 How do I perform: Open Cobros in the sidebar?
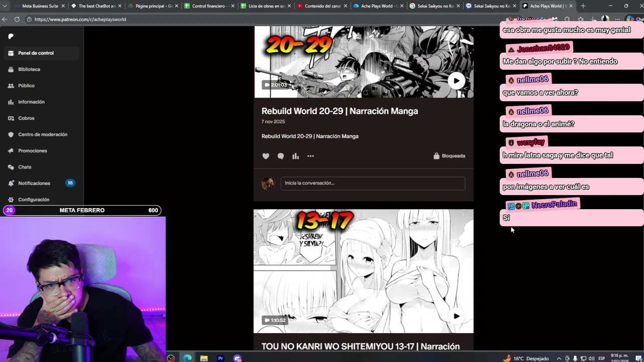click(41, 118)
